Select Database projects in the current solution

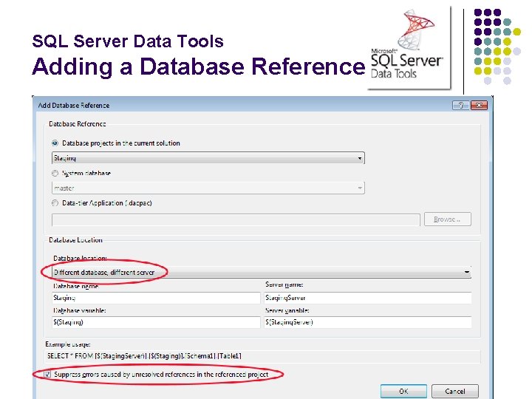pyautogui.click(x=55, y=143)
